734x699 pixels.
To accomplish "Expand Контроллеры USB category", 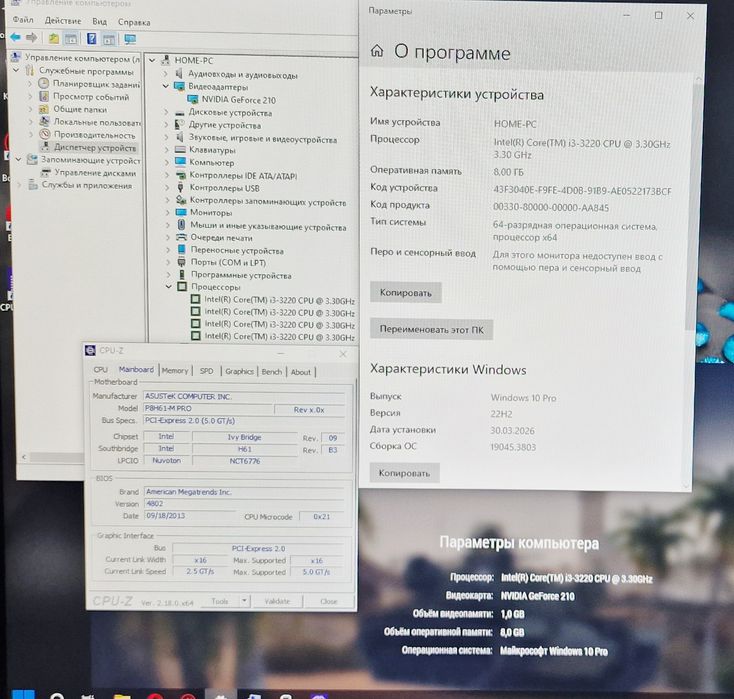I will pos(167,188).
